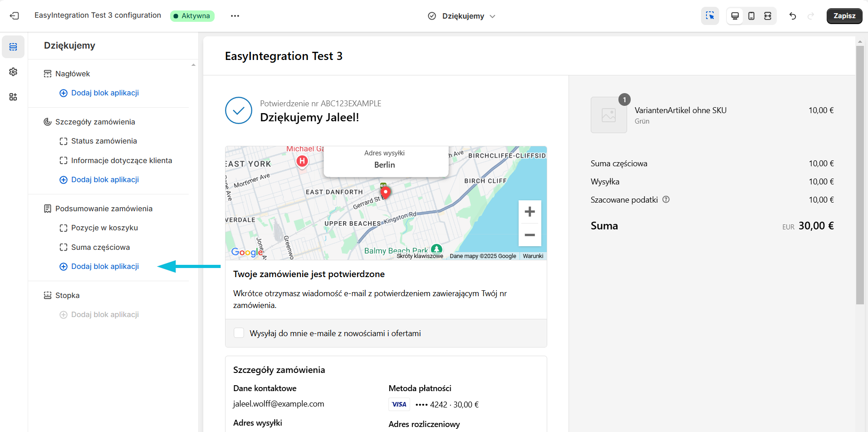
Task: Add app block under Szczegóły zamówienia
Action: pos(99,179)
